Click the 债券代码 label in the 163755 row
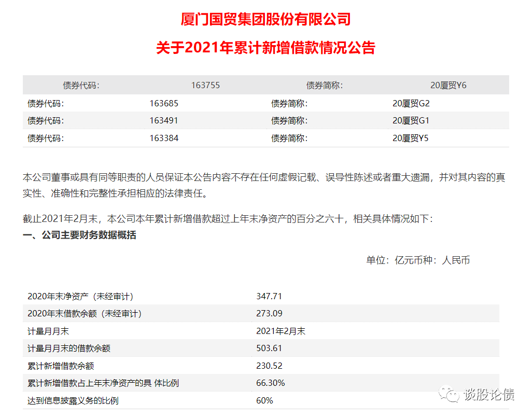The image size is (532, 418). [81, 85]
